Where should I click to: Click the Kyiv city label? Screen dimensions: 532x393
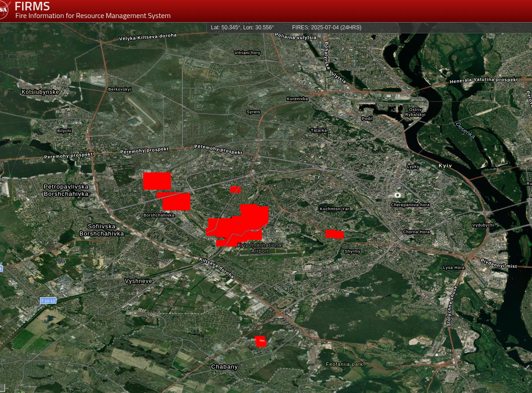click(445, 166)
